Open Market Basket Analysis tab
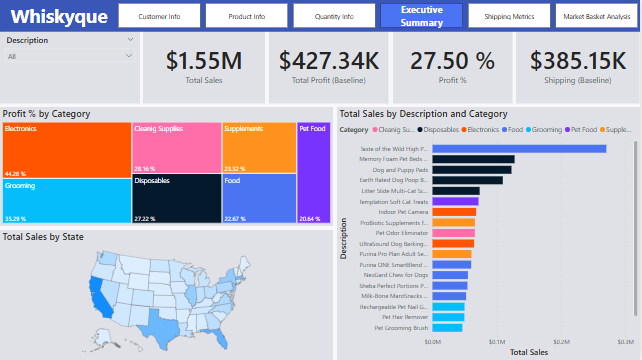 pos(597,16)
